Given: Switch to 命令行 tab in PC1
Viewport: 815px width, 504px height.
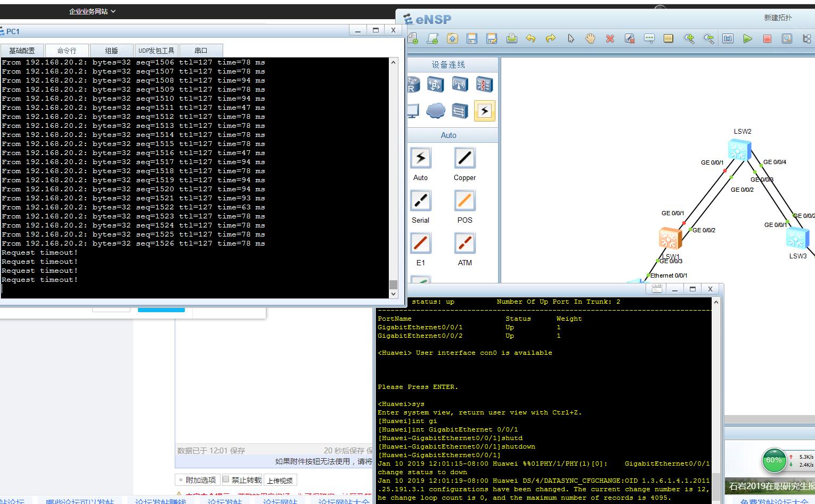Looking at the screenshot, I should tap(67, 51).
